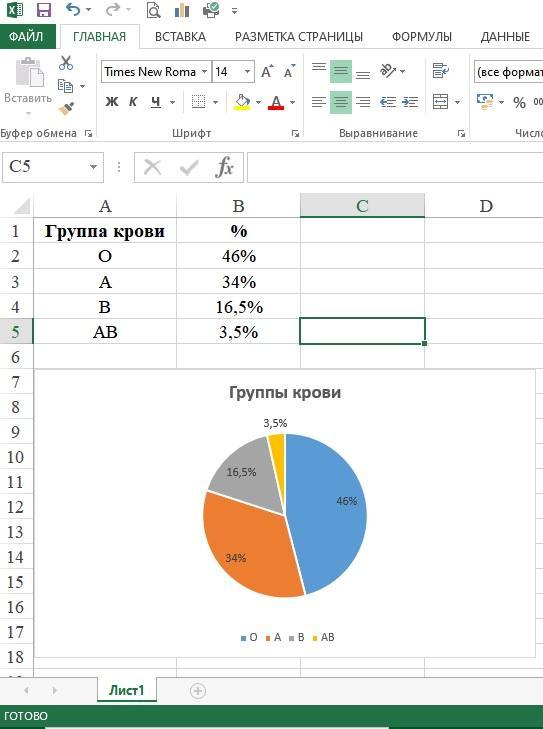The width and height of the screenshot is (543, 729).
Task: Click the Wrap Text icon
Action: tap(440, 71)
